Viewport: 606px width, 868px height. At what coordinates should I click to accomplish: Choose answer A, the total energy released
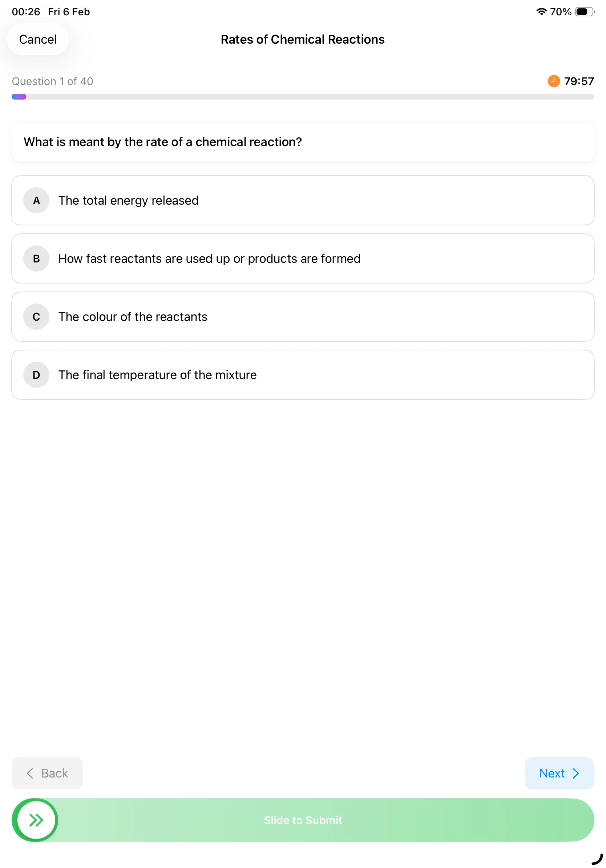302,200
